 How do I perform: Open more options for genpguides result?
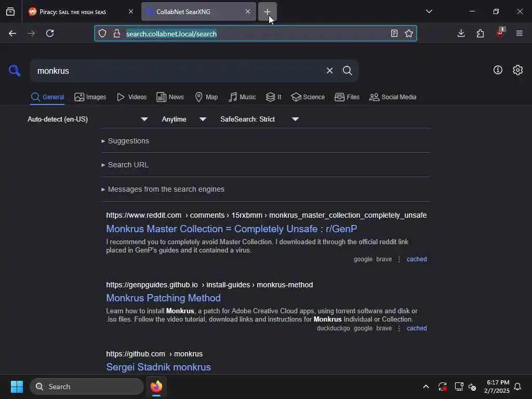coord(399,328)
